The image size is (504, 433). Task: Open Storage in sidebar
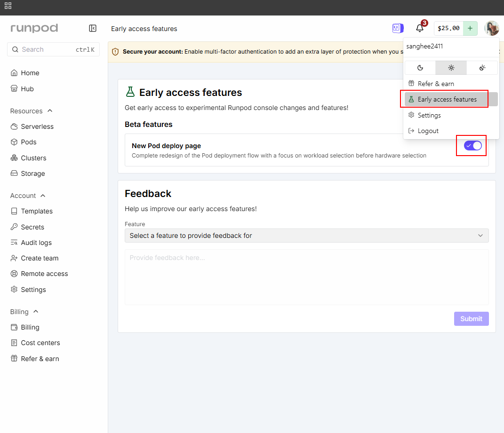(28, 173)
